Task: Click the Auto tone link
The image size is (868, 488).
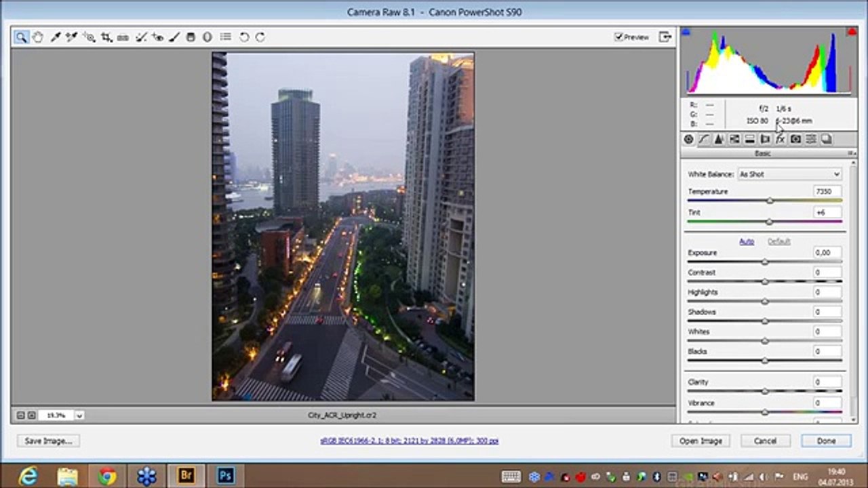Action: 746,241
